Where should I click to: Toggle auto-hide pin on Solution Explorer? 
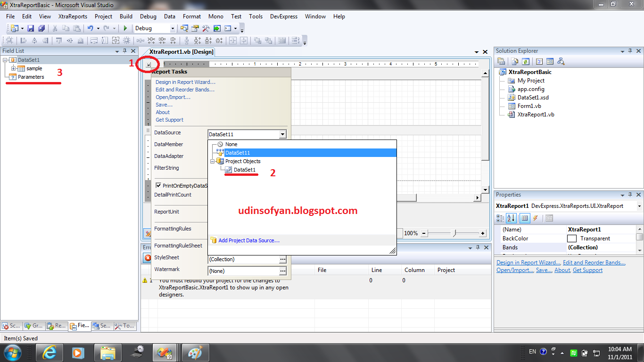(x=630, y=50)
